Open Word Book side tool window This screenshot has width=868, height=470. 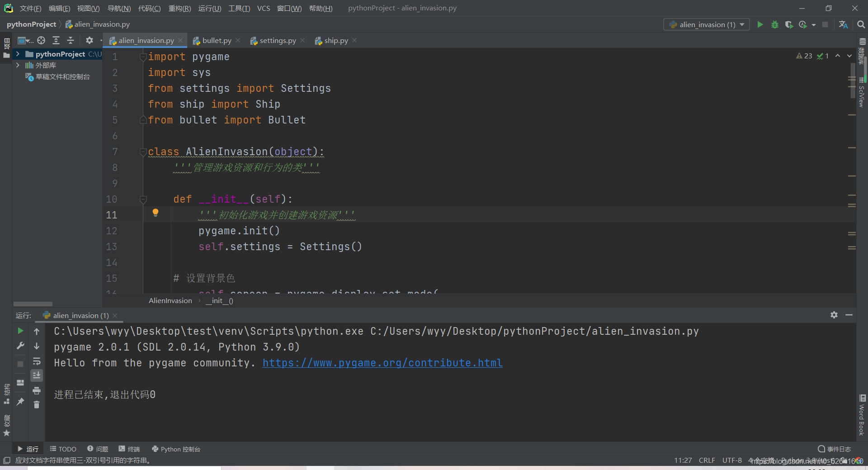pos(862,415)
